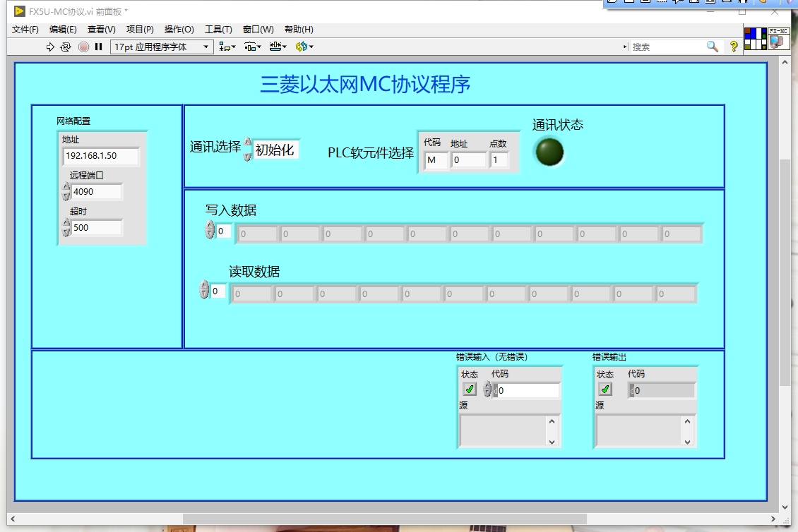This screenshot has height=532, width=798.
Task: Open the text font settings dropdown
Action: [x=161, y=47]
